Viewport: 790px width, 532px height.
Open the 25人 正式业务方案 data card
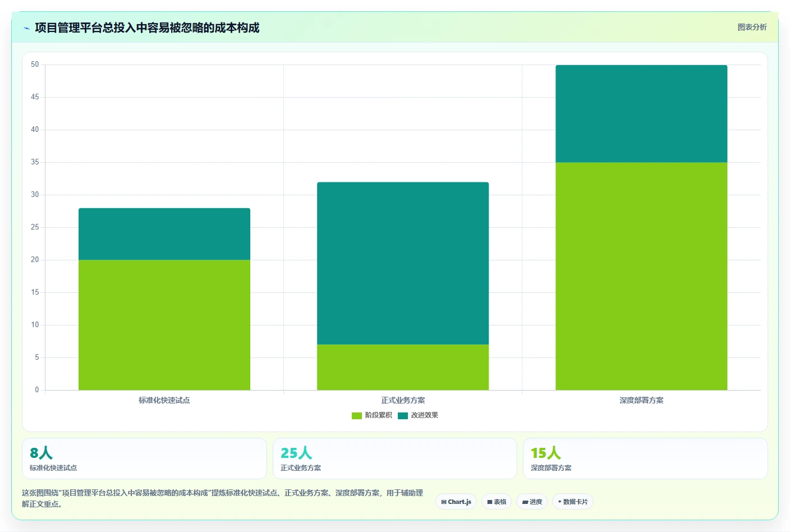coord(395,458)
